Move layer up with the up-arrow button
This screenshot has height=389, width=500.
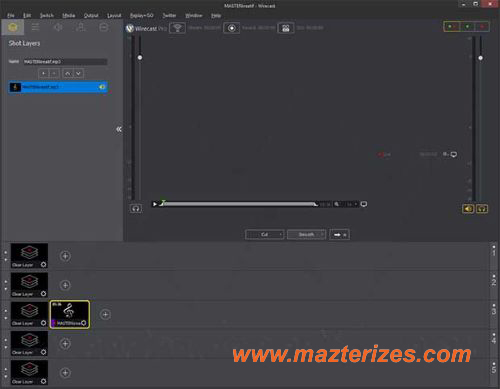68,73
